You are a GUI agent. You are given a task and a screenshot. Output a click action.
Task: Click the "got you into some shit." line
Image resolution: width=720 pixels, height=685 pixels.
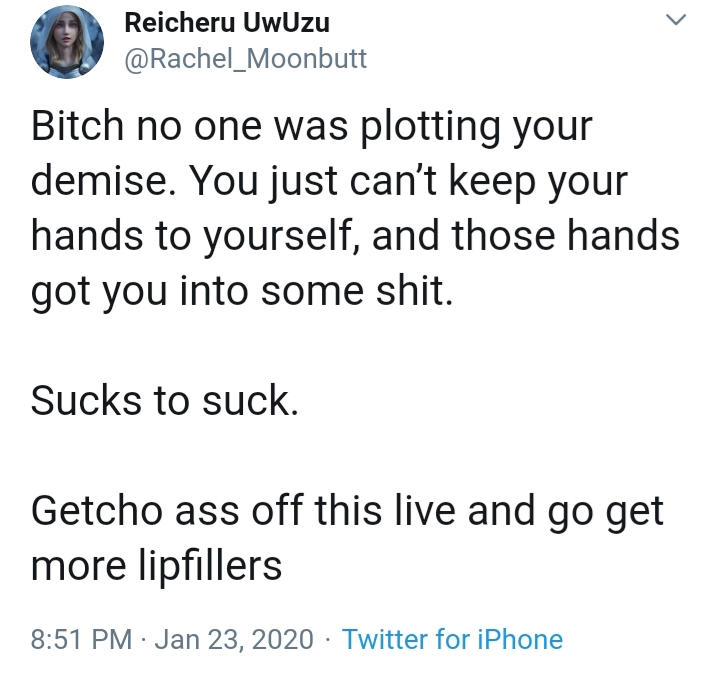coord(242,291)
